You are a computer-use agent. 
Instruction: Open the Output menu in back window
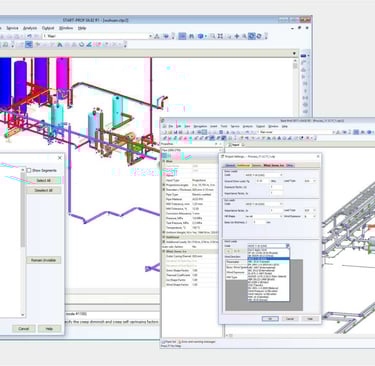click(48, 28)
